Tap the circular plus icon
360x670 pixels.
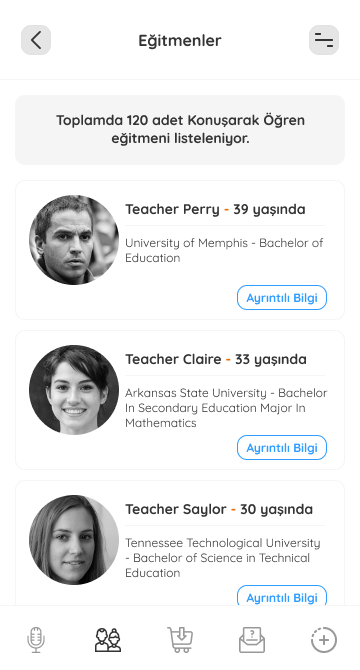pos(324,640)
